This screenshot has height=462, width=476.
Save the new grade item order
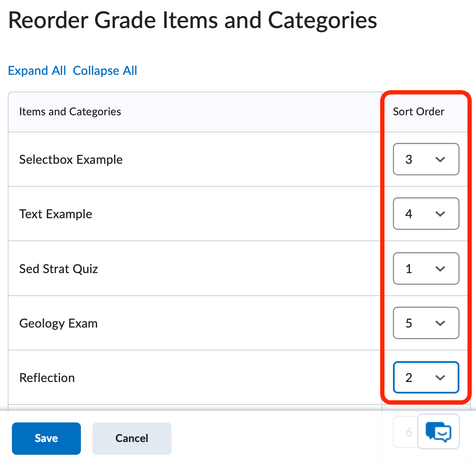tap(46, 438)
